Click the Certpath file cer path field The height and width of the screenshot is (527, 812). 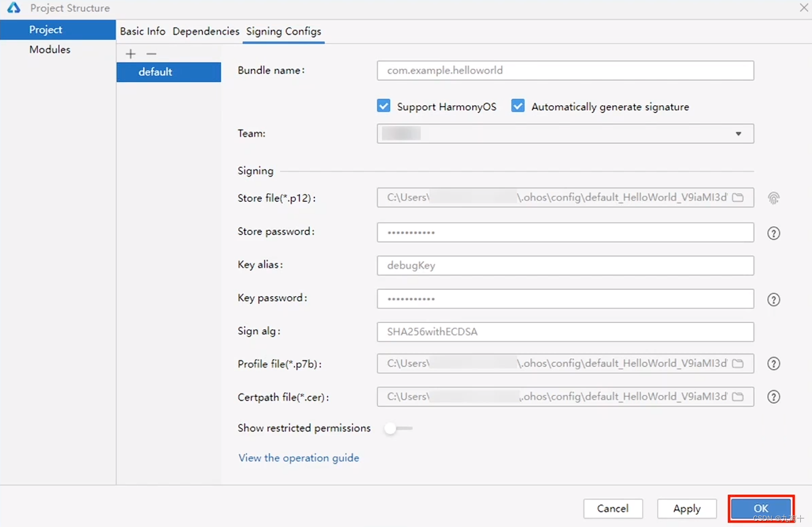coord(565,397)
